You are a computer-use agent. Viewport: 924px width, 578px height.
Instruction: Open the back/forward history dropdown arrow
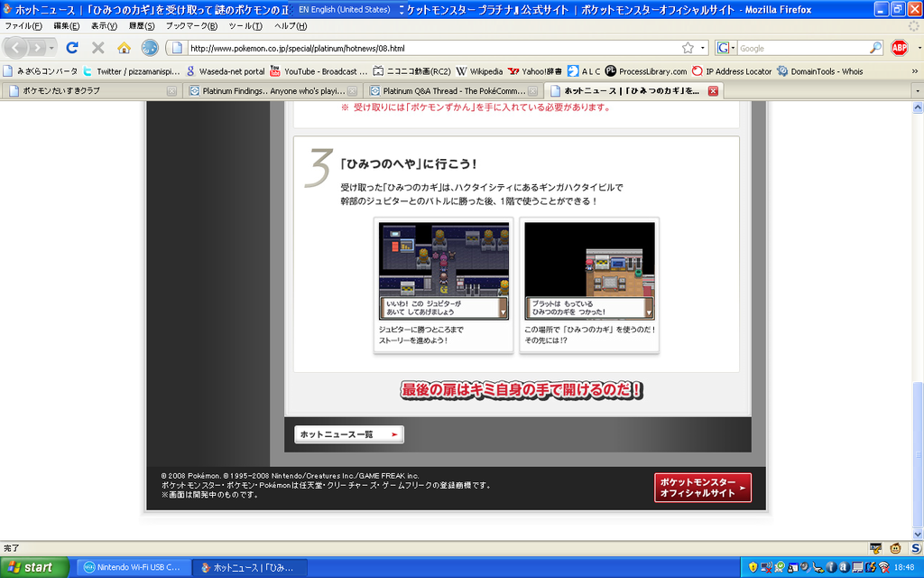[x=51, y=48]
